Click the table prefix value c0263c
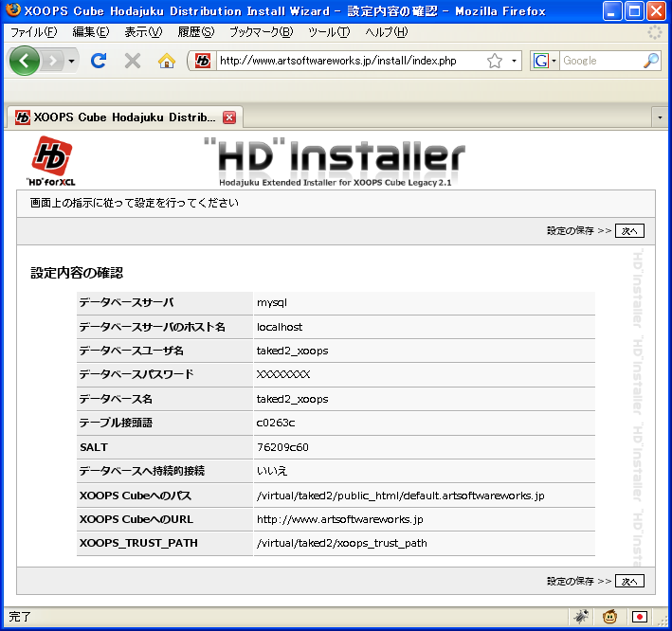 point(276,423)
